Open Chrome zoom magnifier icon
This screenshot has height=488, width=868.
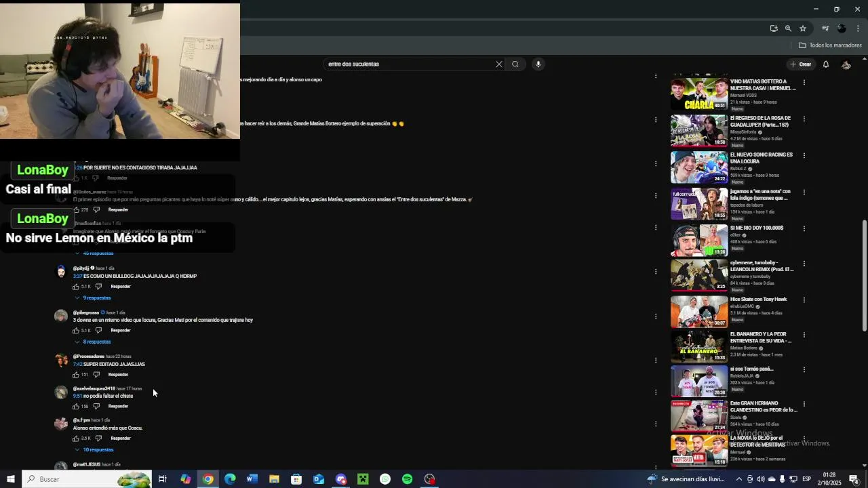tap(788, 28)
